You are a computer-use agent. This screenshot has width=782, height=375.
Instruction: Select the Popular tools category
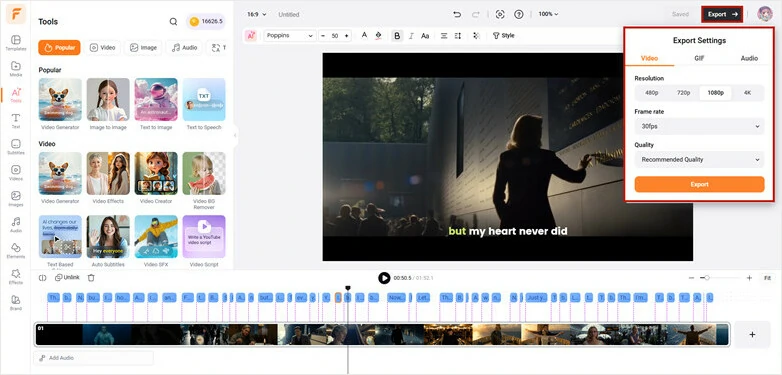59,48
